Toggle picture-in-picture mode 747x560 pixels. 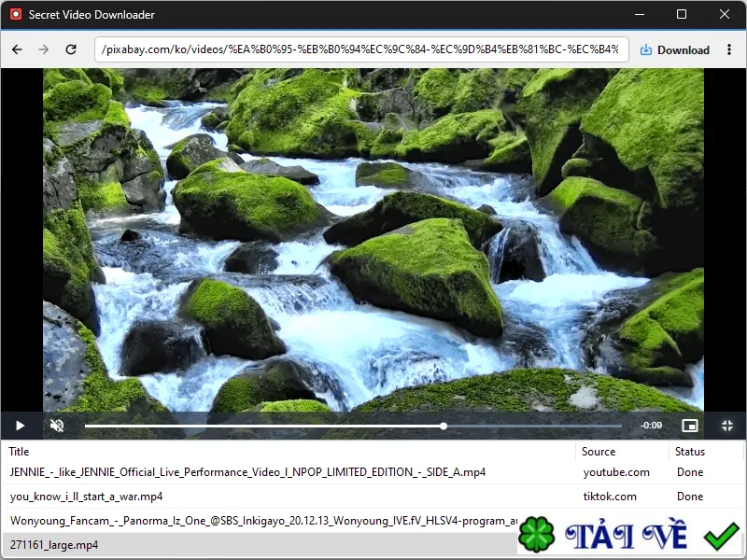coord(690,426)
